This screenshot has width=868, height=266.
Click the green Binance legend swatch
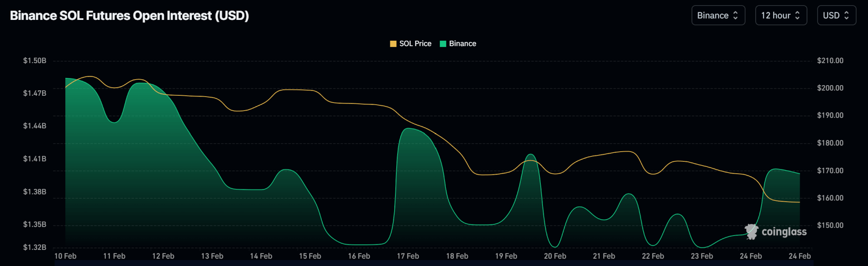point(443,44)
